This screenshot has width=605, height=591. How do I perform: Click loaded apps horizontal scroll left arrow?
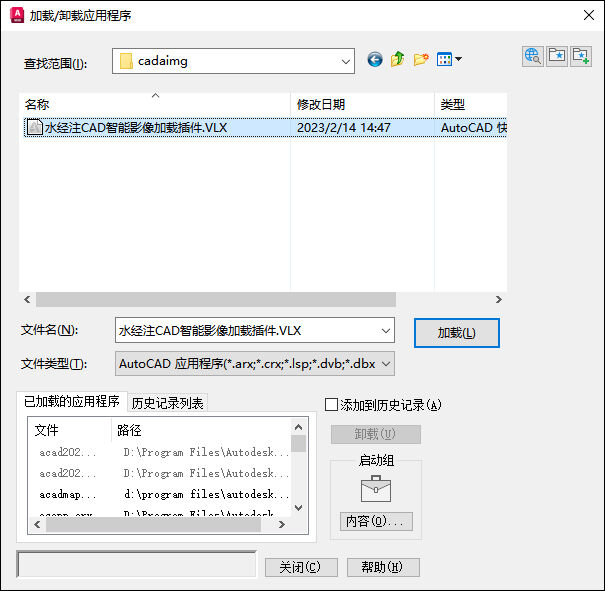pos(37,524)
